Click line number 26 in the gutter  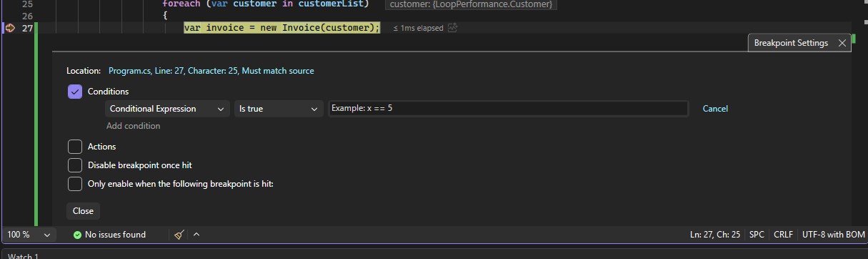click(28, 16)
